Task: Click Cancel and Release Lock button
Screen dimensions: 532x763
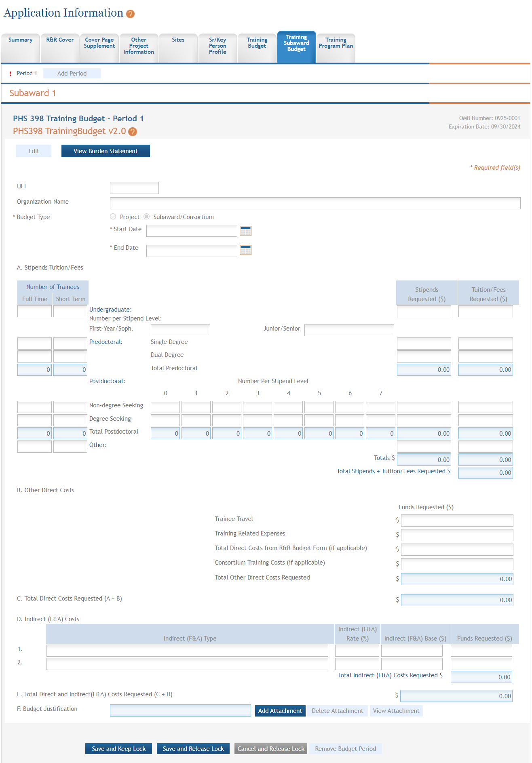Action: 271,749
